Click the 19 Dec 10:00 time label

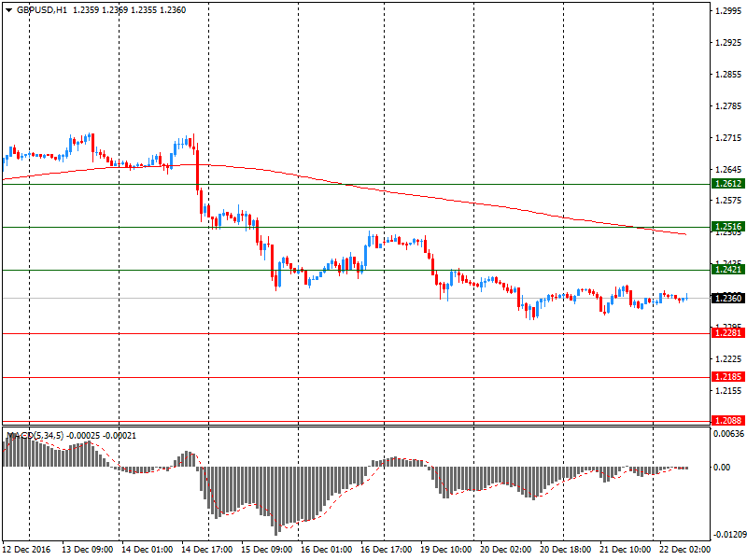coord(446,550)
